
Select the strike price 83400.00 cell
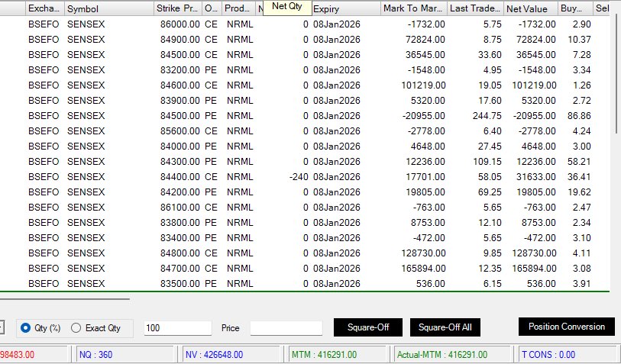(x=180, y=238)
